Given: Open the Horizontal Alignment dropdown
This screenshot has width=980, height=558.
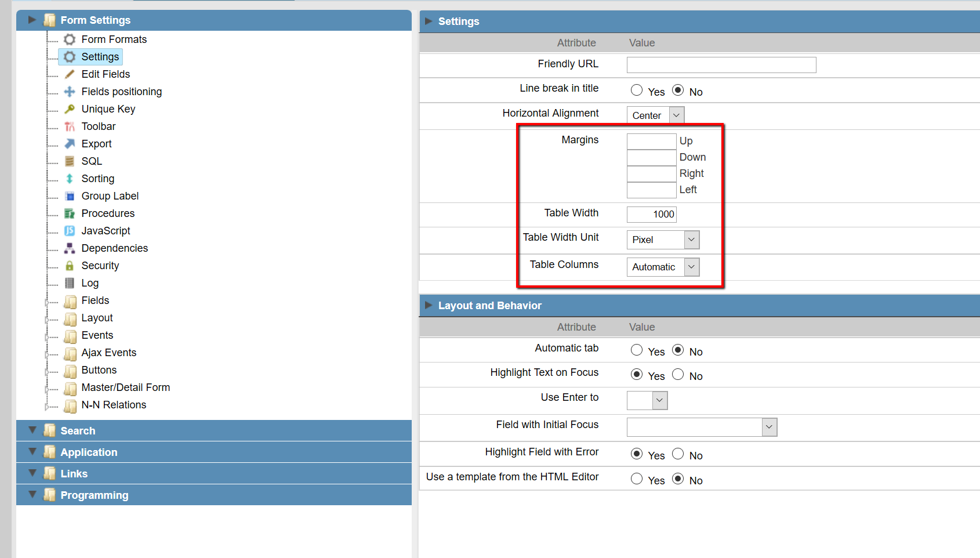Looking at the screenshot, I should click(x=655, y=115).
